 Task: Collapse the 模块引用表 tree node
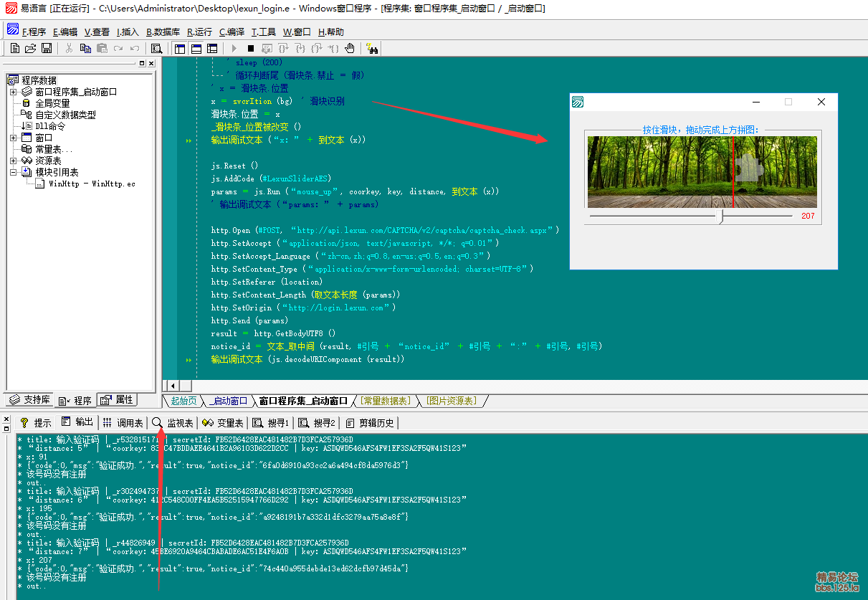click(x=13, y=172)
